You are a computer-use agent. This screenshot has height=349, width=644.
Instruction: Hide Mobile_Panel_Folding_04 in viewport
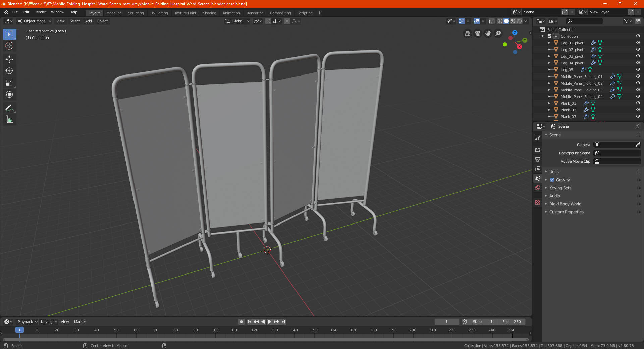click(x=638, y=96)
